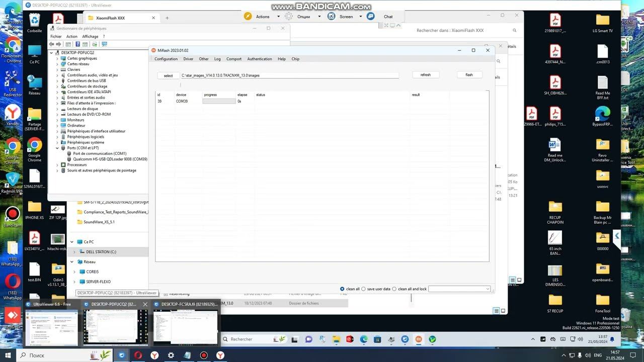Expand Cartes graphiques in Device Manager
This screenshot has width=644, height=362.
click(x=57, y=58)
